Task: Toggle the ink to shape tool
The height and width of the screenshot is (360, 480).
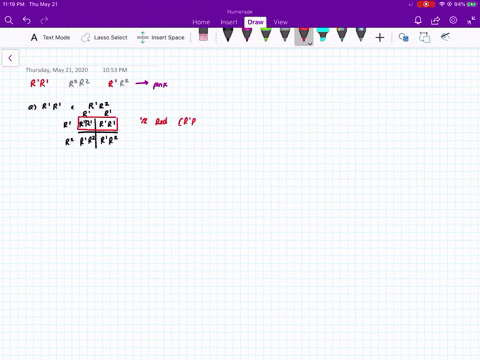Action: point(404,37)
